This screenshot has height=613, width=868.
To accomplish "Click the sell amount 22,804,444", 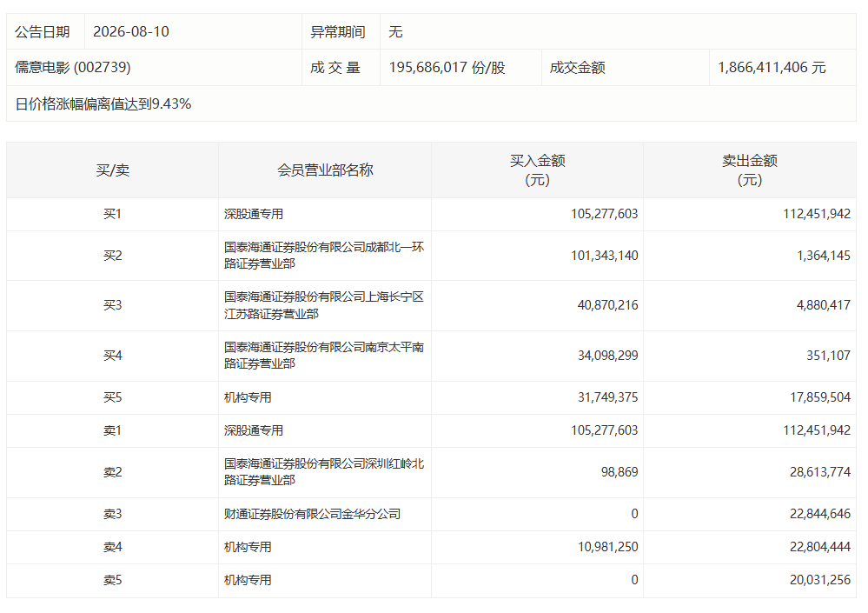I will tap(820, 547).
